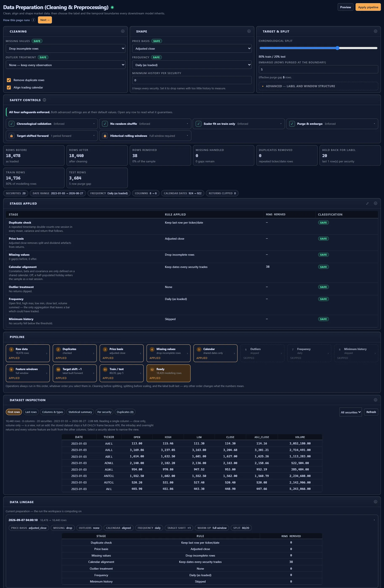Click the green status dot next to the page title

tap(112, 7)
